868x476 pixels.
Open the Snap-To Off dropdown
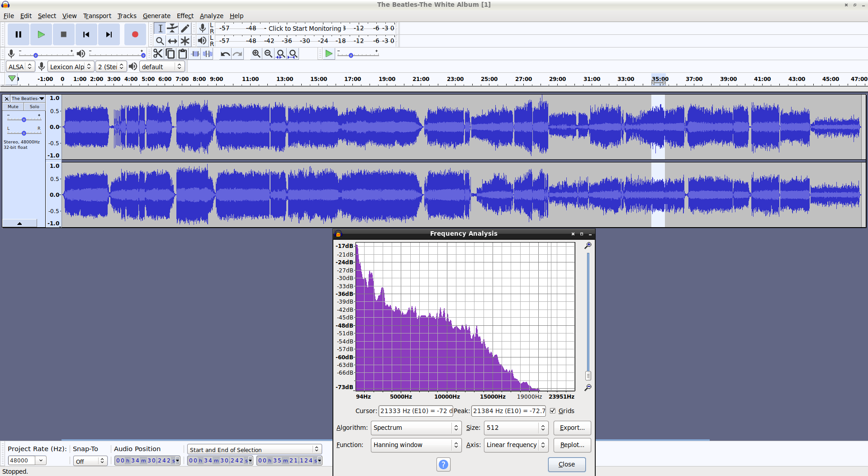pyautogui.click(x=90, y=461)
